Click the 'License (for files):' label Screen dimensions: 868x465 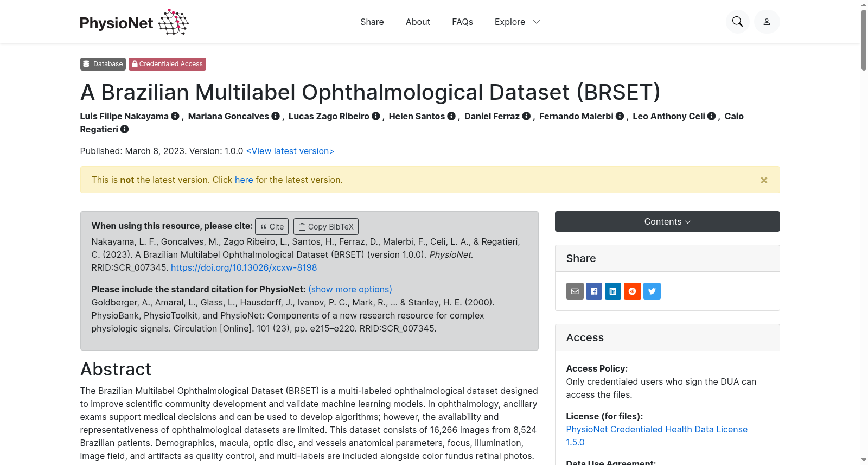[x=604, y=416]
